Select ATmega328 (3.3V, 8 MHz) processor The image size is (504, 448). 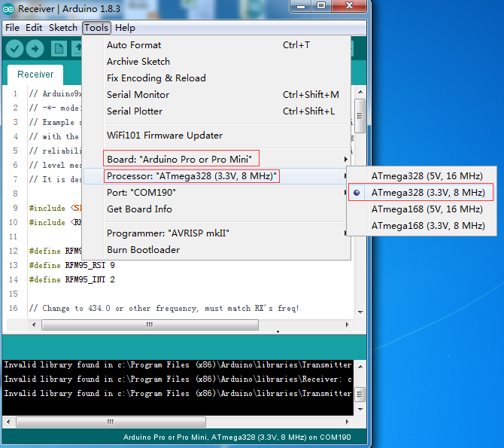pos(422,193)
